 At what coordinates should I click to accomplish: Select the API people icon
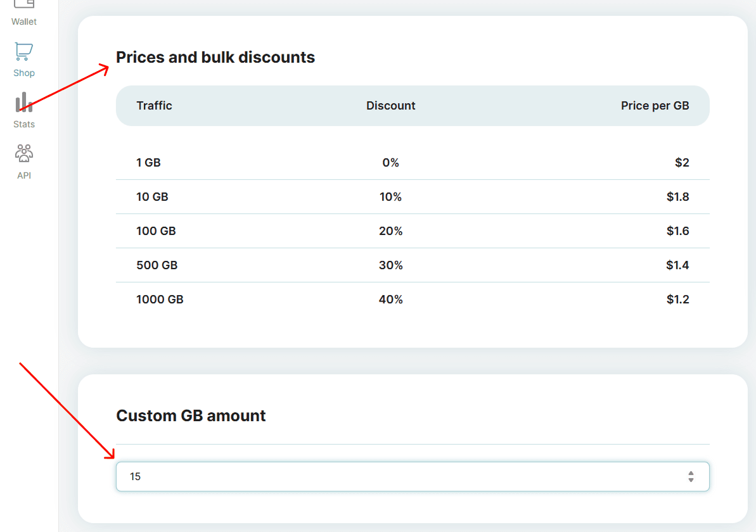(24, 154)
